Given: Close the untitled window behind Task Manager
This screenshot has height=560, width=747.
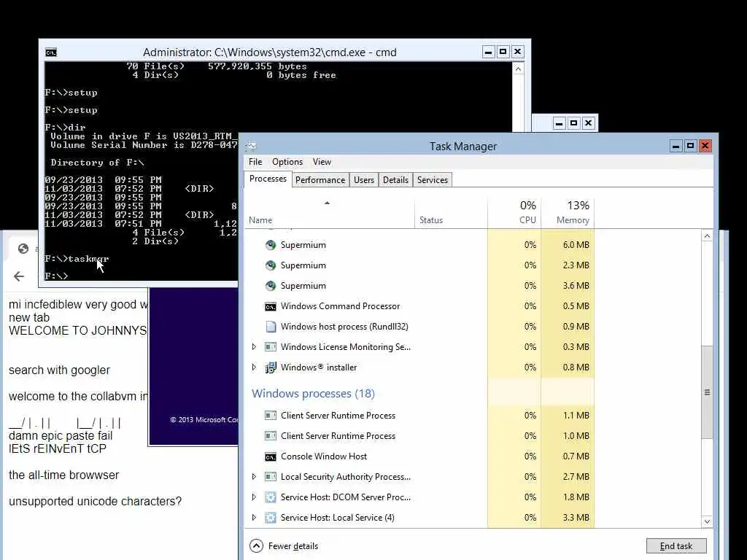Looking at the screenshot, I should pyautogui.click(x=589, y=123).
